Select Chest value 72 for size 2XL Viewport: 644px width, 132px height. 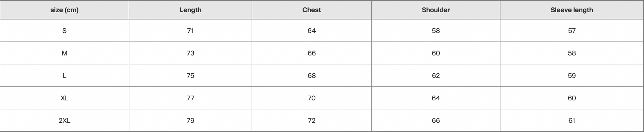(311, 120)
